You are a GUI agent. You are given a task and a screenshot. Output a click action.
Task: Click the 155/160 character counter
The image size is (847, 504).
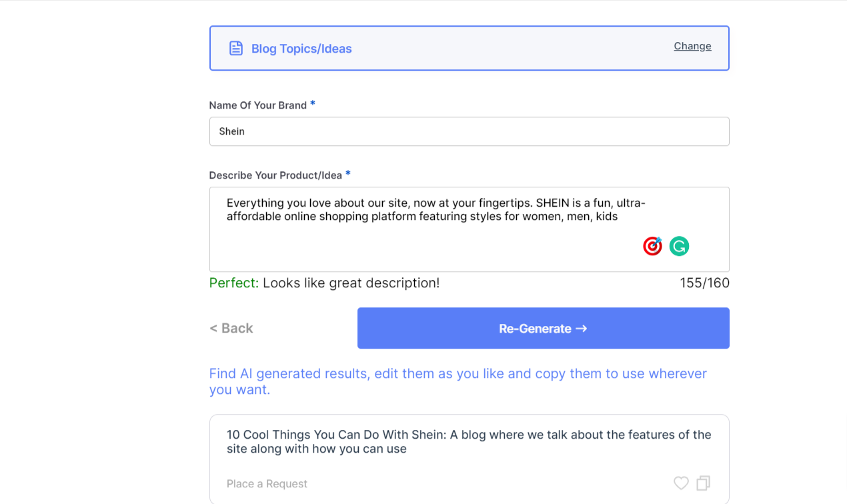point(704,283)
